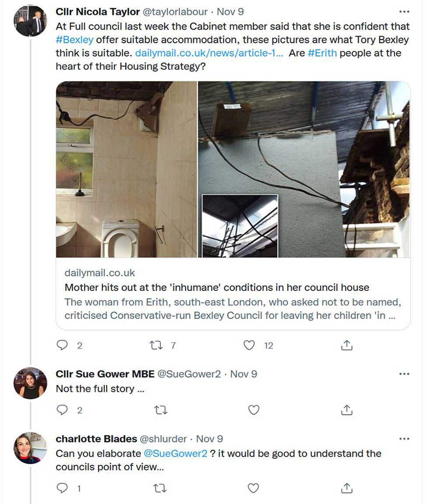The image size is (438, 504).
Task: Open more options on Sue Gower's tweet
Action: (x=404, y=374)
